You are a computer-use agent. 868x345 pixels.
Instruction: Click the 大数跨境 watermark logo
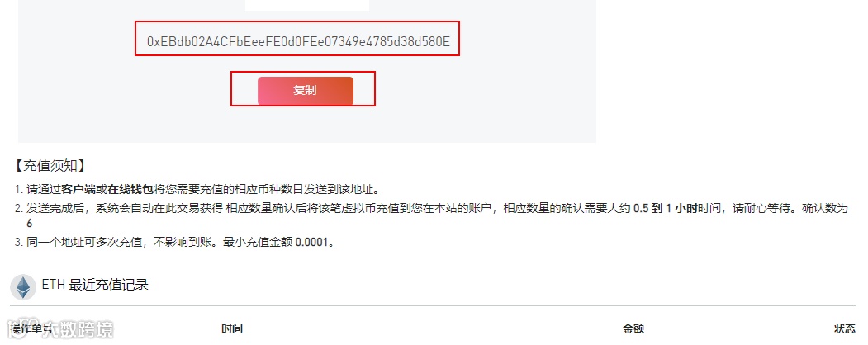61,329
